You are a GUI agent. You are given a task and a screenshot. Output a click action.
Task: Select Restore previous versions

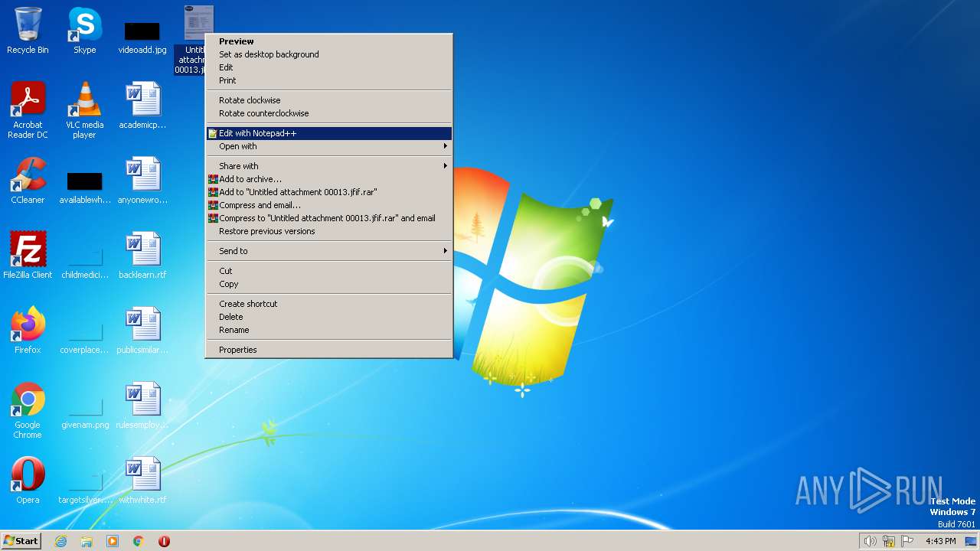[x=329, y=231]
